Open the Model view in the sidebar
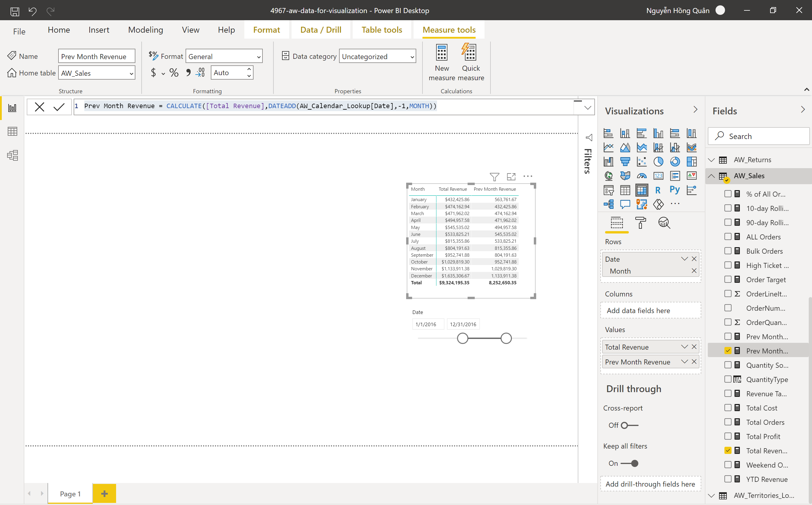Image resolution: width=812 pixels, height=505 pixels. (x=12, y=155)
